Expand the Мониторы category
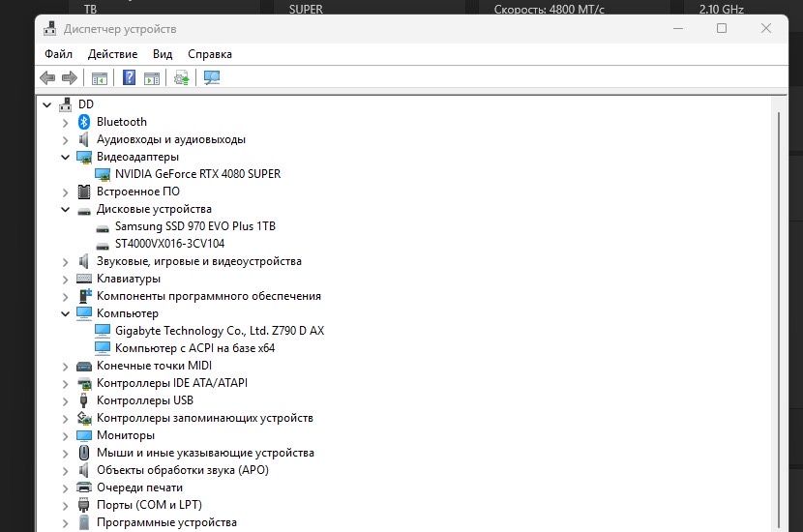The width and height of the screenshot is (803, 532). coord(65,436)
